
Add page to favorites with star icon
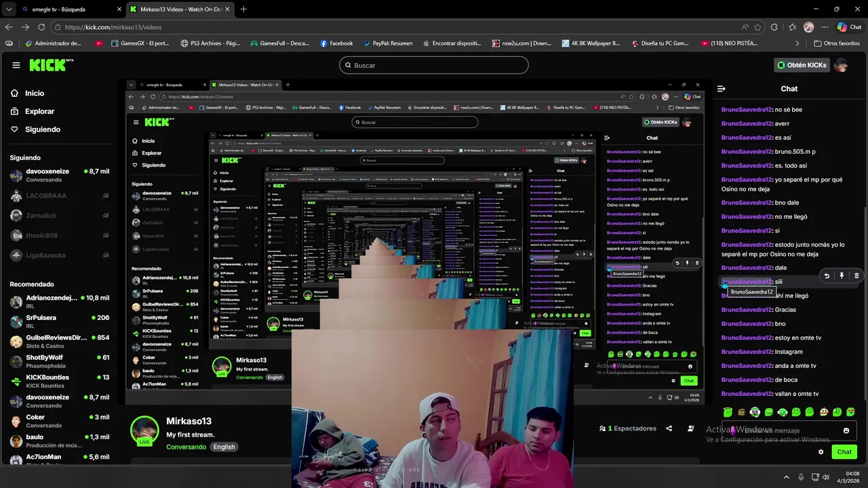click(757, 27)
